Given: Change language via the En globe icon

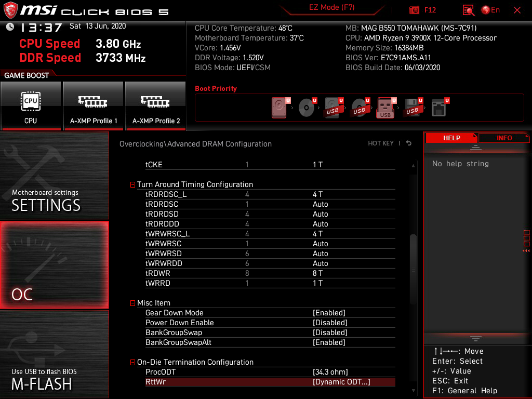Looking at the screenshot, I should coord(490,10).
